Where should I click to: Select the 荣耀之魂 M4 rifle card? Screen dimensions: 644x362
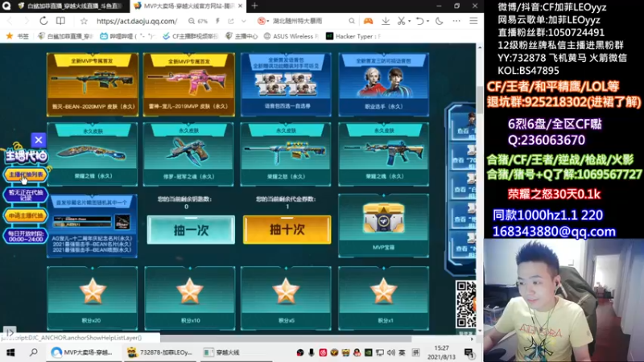(x=384, y=154)
